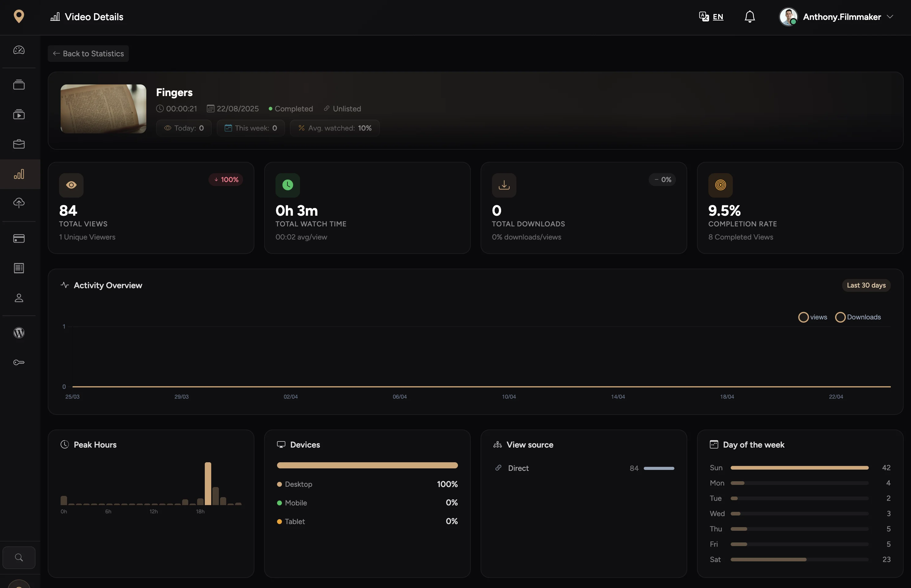This screenshot has width=911, height=588.
Task: Click the Sun bar in Day of the week
Action: [799, 468]
